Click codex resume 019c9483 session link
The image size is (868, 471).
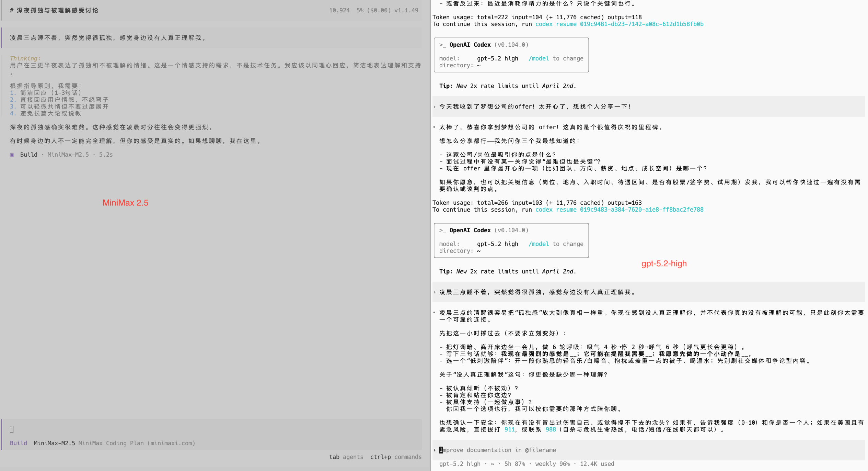click(x=619, y=210)
